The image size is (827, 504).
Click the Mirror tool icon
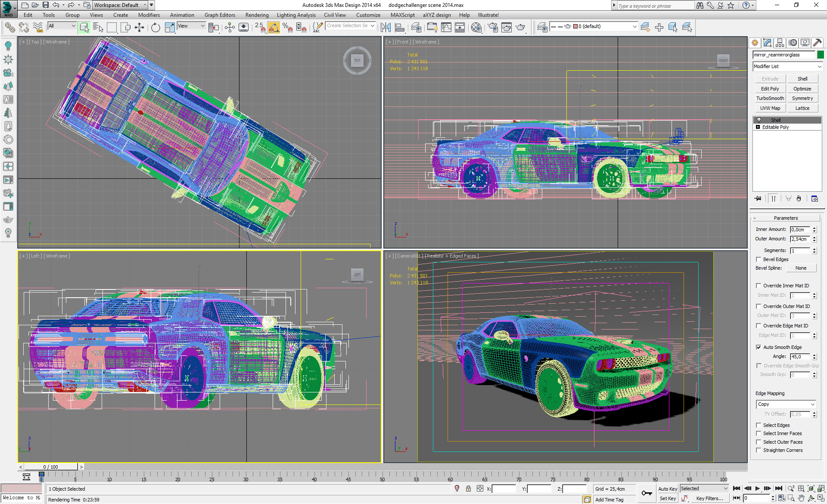(x=386, y=27)
